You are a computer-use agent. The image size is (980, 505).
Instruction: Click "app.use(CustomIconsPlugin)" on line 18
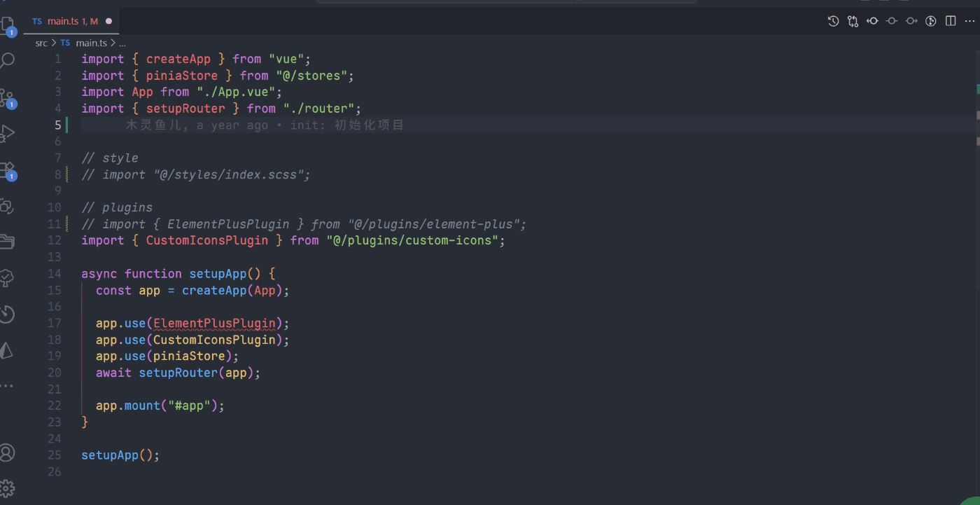(x=189, y=340)
